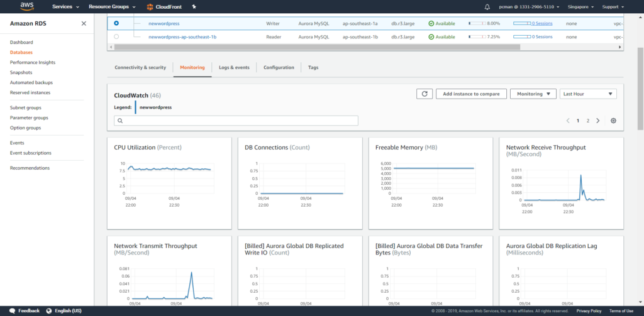644x316 pixels.
Task: Close the Amazon RDS sidebar
Action: coord(84,23)
